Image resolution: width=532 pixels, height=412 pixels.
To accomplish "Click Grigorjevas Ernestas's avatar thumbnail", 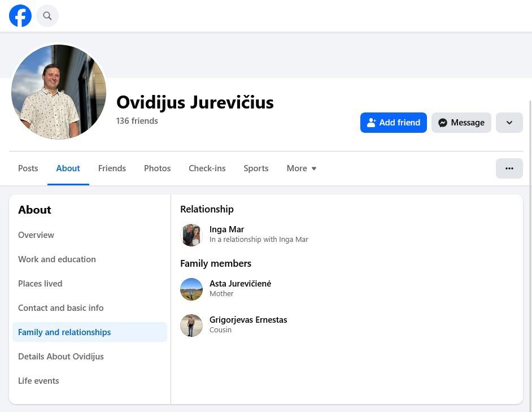I will [x=191, y=326].
